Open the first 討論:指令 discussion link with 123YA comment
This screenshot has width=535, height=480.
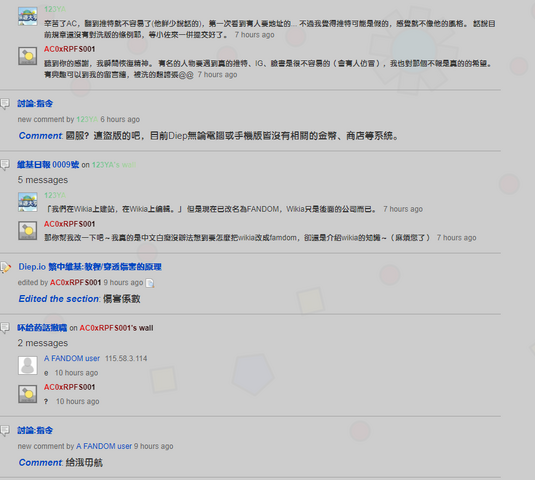35,103
